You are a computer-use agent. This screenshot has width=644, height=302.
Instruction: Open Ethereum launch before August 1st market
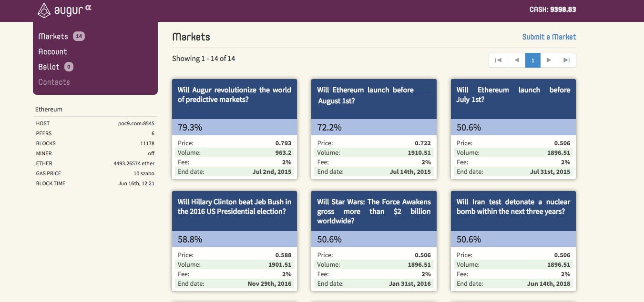365,95
